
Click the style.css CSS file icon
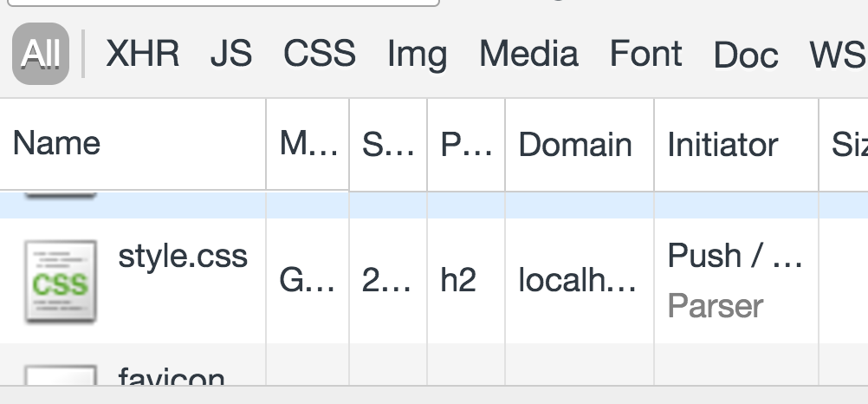61,281
